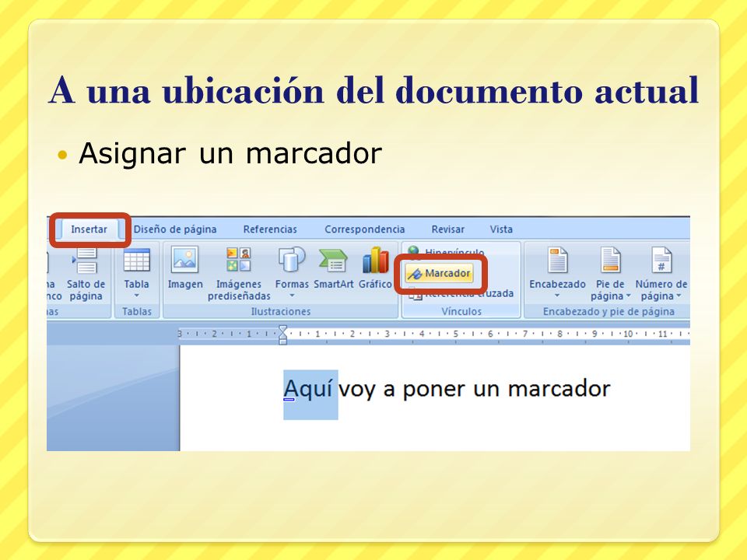
Task: Go to the Revisar tab
Action: tap(448, 229)
